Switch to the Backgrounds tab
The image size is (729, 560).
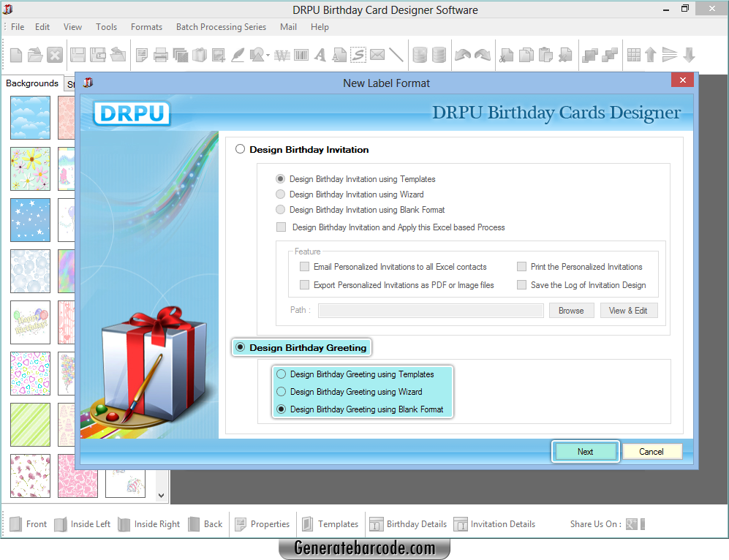(32, 83)
